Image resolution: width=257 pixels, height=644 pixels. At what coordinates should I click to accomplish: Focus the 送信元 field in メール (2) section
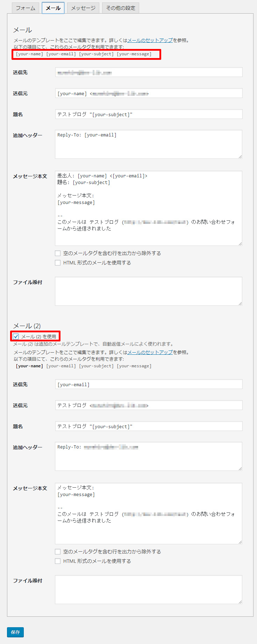149,405
